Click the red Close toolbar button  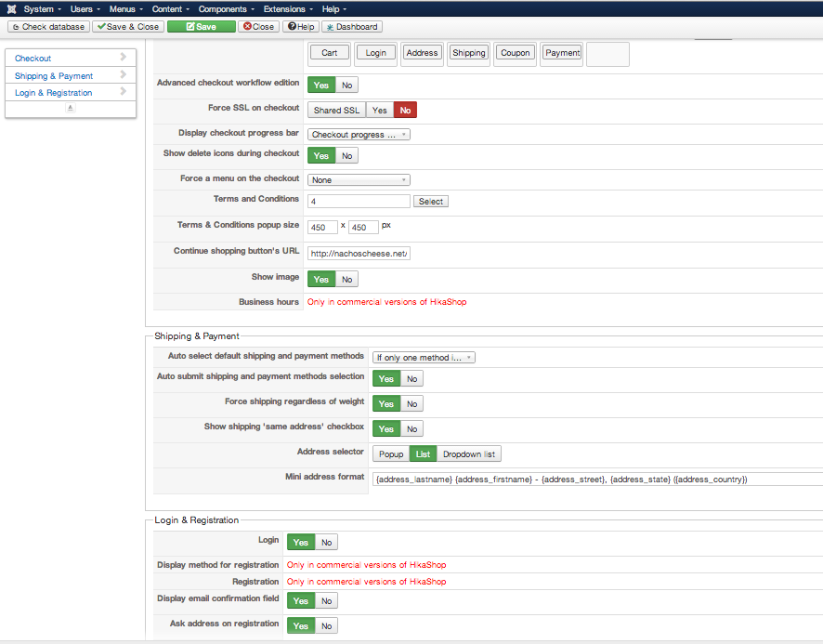click(258, 27)
